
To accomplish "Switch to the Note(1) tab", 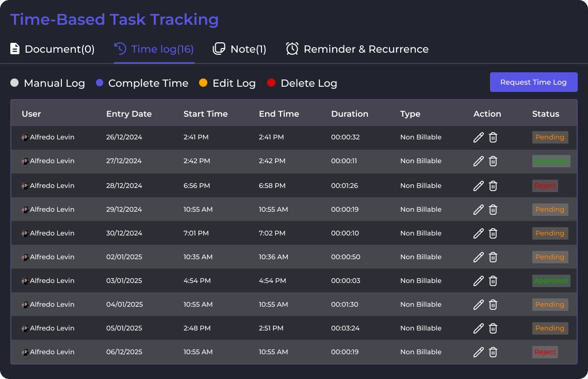I will pos(240,49).
